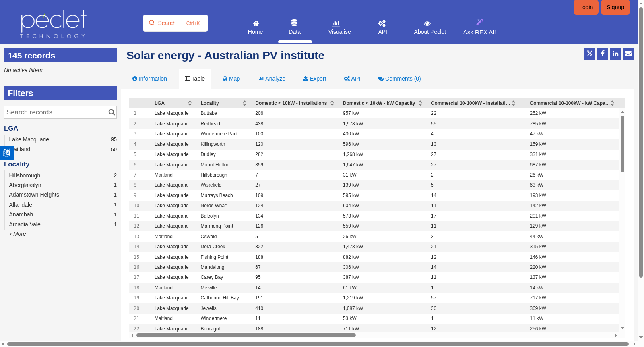Click the Fishing Point locality cell

coord(215,257)
